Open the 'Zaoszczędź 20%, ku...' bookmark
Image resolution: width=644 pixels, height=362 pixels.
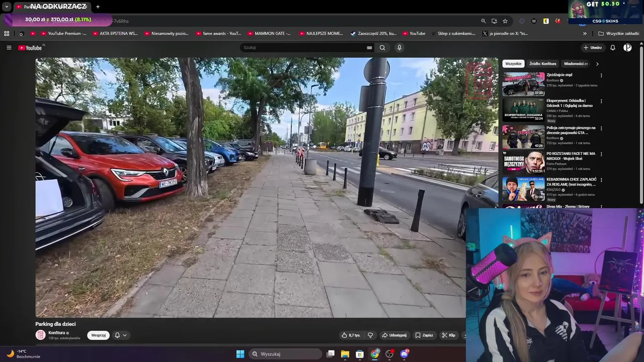point(373,34)
